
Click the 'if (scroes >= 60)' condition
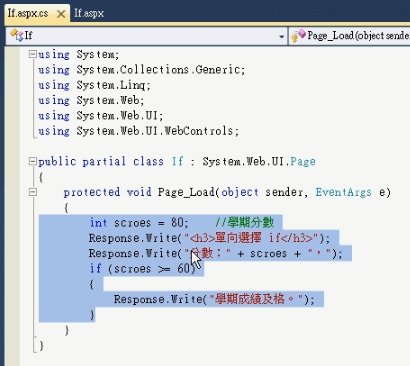tap(142, 269)
